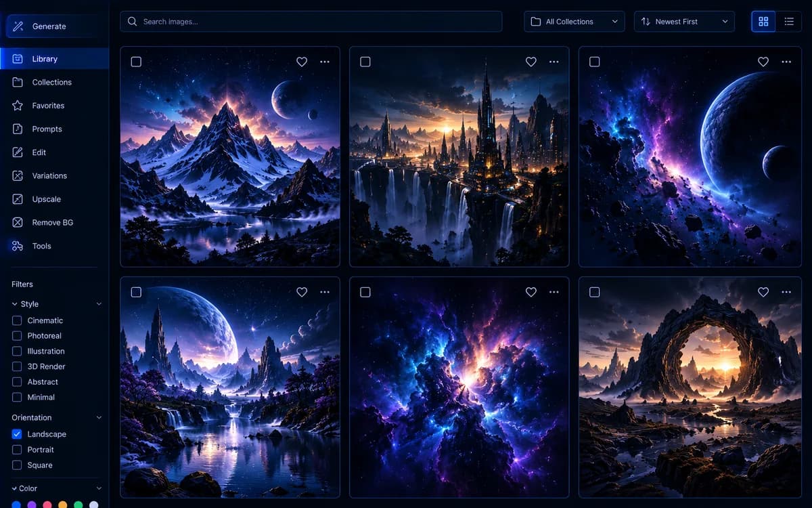This screenshot has height=508, width=812.
Task: Open more options on rock arch image
Action: (x=786, y=292)
